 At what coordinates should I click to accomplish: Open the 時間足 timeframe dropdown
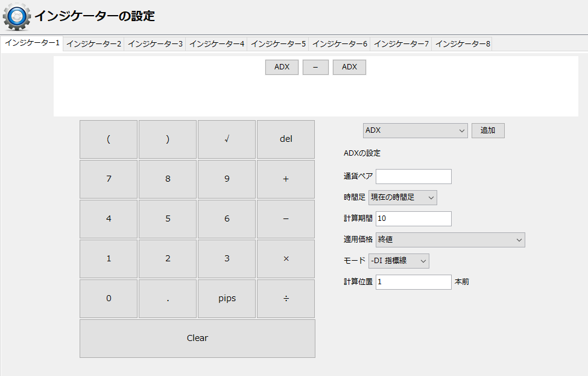403,197
